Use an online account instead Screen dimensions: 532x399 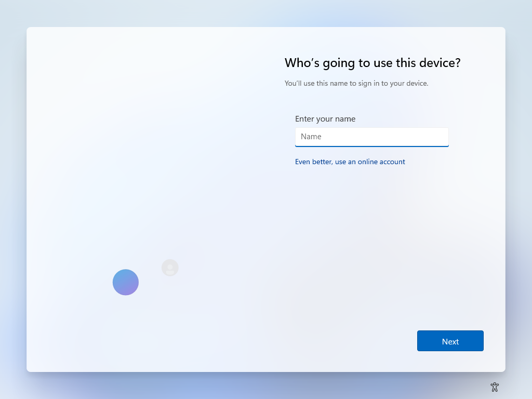(x=350, y=162)
